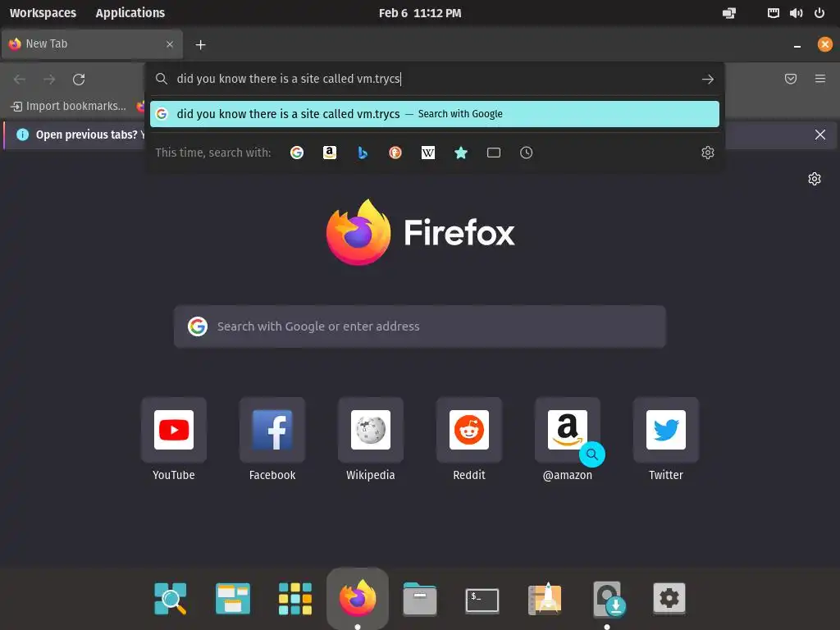This screenshot has width=840, height=630.
Task: Open Applications menu in top panel
Action: [130, 13]
